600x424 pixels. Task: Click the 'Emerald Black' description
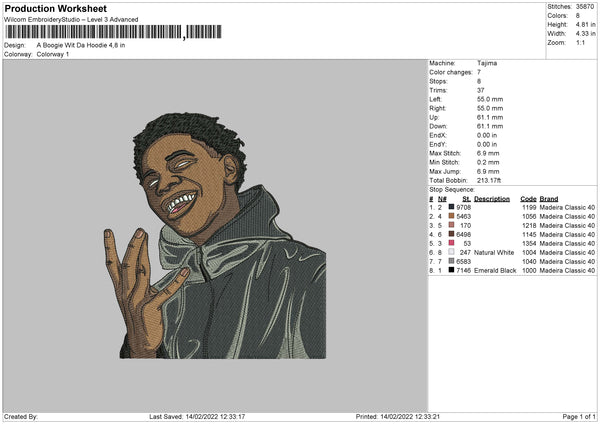tap(495, 271)
